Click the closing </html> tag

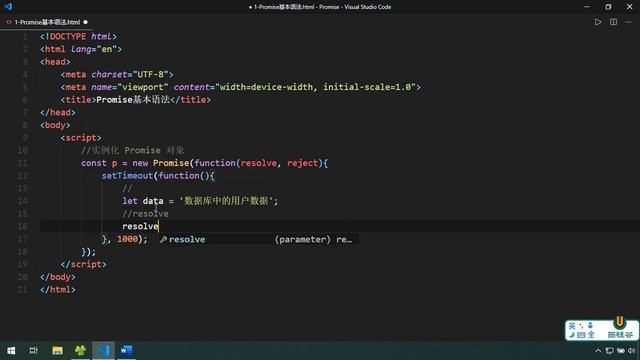tap(58, 289)
